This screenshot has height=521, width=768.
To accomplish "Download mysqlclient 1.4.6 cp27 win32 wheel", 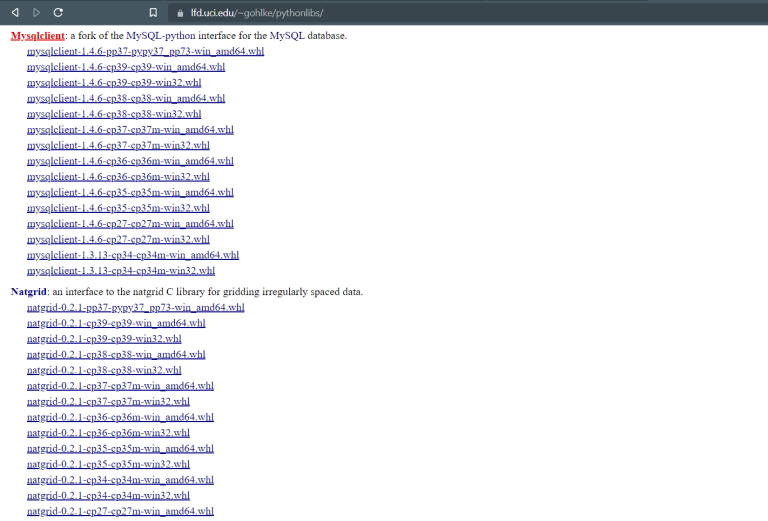I will [x=118, y=239].
